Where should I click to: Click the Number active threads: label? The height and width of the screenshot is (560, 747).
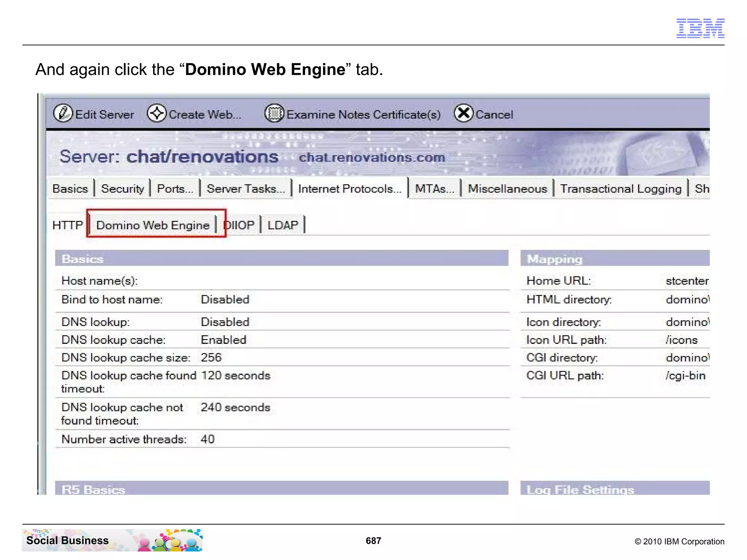(124, 439)
